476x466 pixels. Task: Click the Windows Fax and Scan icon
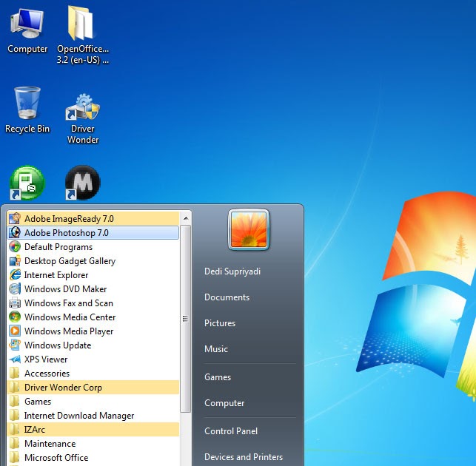15,303
